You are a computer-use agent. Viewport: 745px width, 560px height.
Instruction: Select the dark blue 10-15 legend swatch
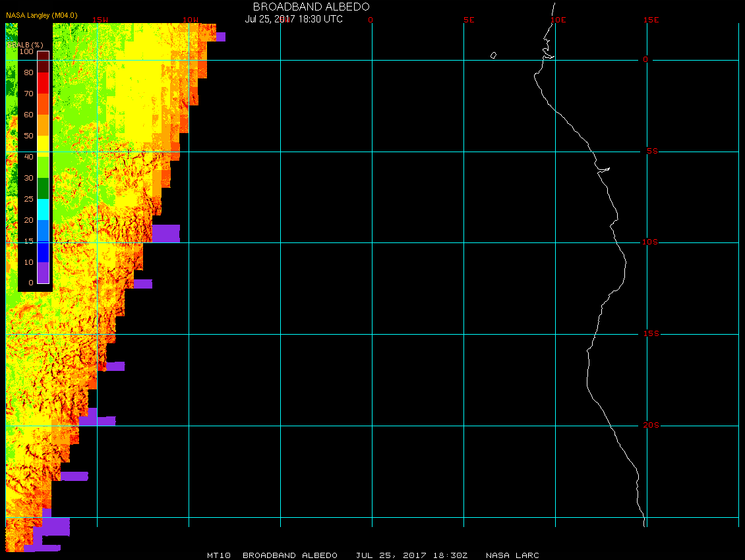[x=43, y=252]
